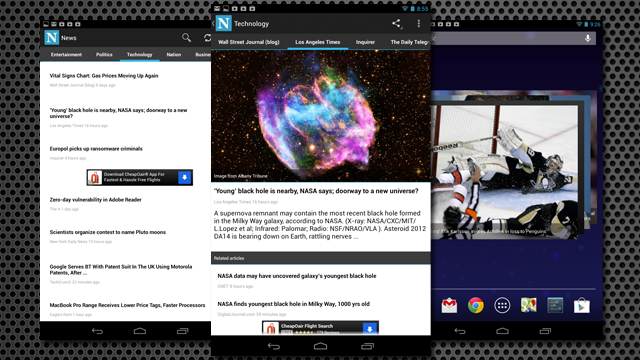Launch Gmail from the home dock
This screenshot has width=640, height=360.
click(x=449, y=305)
